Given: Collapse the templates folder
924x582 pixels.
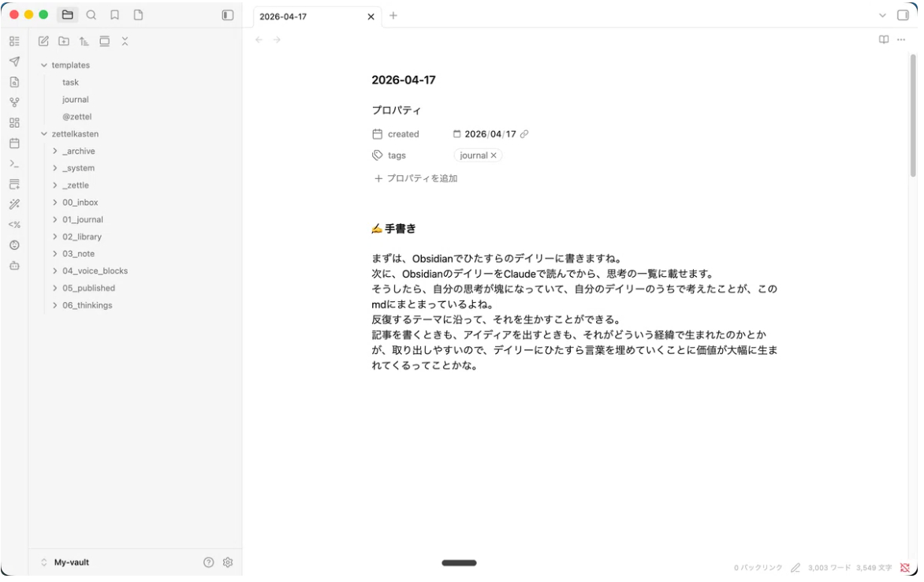Looking at the screenshot, I should pyautogui.click(x=43, y=65).
